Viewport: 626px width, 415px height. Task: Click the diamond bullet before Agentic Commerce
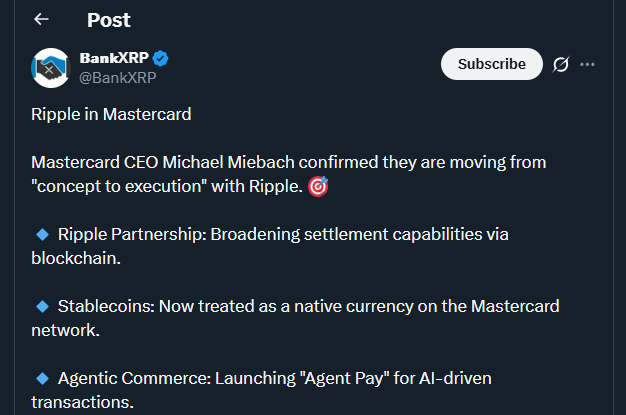[x=42, y=377]
